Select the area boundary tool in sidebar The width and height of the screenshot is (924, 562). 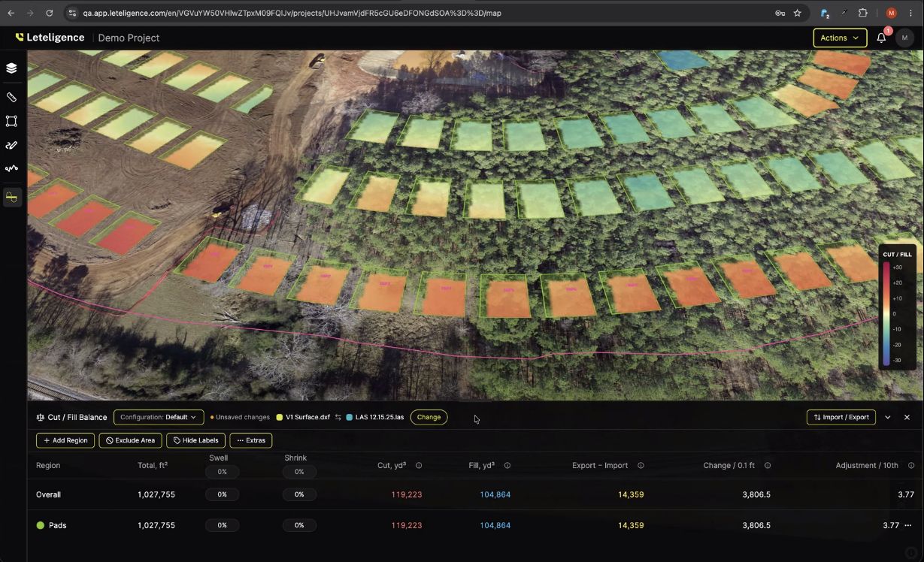point(11,121)
